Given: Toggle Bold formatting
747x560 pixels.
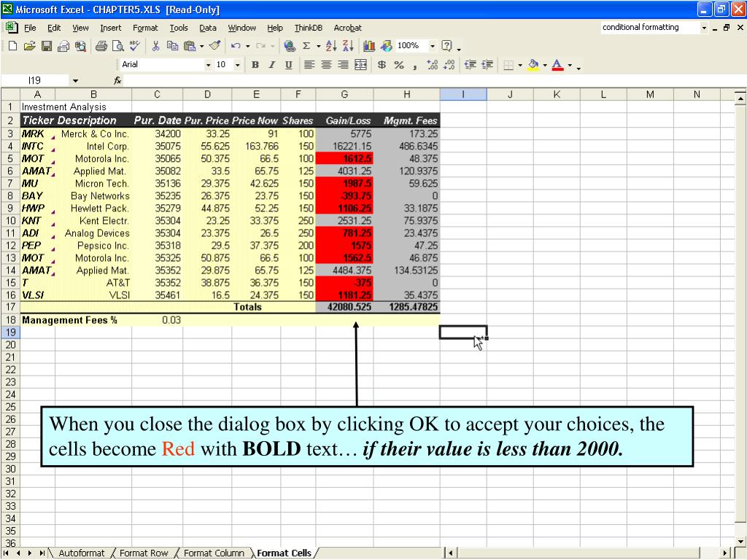Looking at the screenshot, I should point(255,65).
